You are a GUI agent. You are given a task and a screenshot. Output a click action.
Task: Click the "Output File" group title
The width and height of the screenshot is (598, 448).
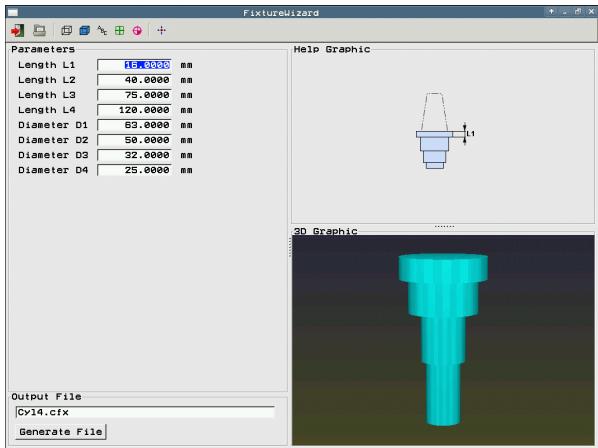(x=46, y=397)
